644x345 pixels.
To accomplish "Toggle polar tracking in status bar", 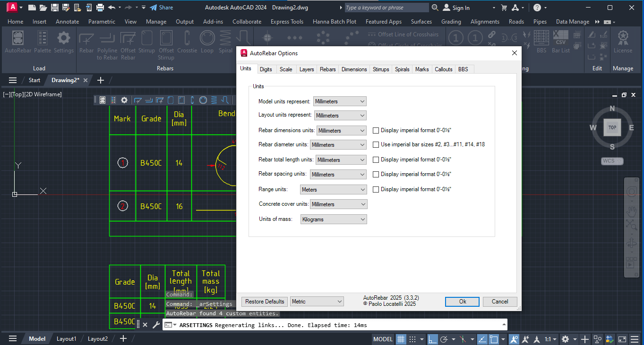I will click(x=444, y=339).
